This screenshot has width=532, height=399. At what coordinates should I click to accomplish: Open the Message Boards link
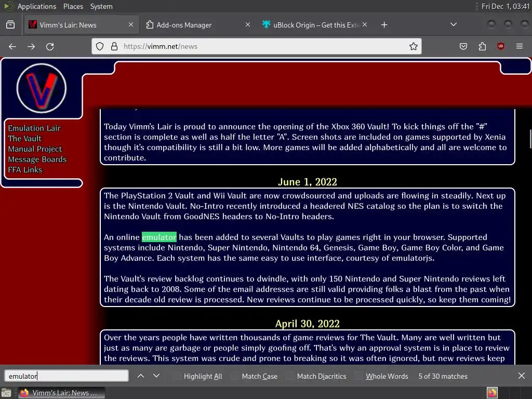[x=37, y=159]
